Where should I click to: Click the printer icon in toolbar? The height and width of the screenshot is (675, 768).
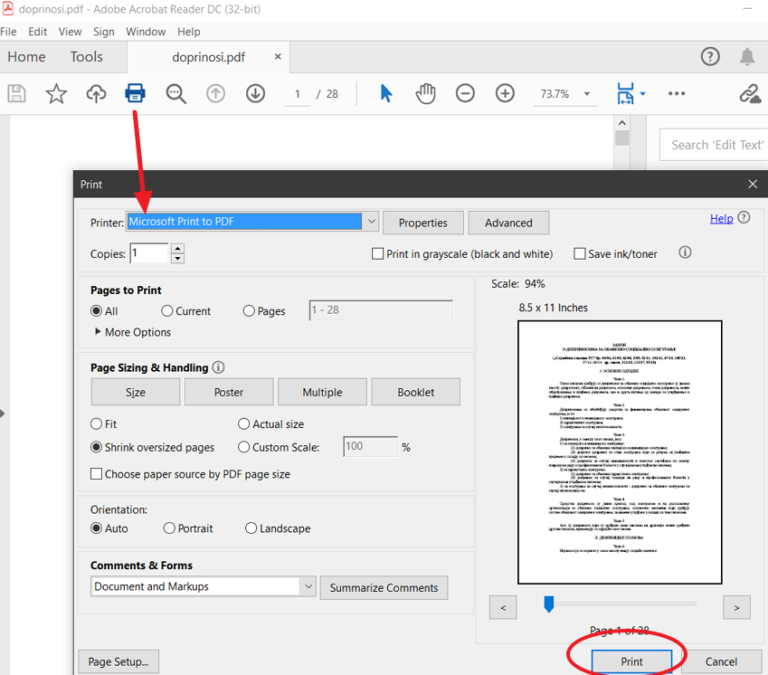135,93
